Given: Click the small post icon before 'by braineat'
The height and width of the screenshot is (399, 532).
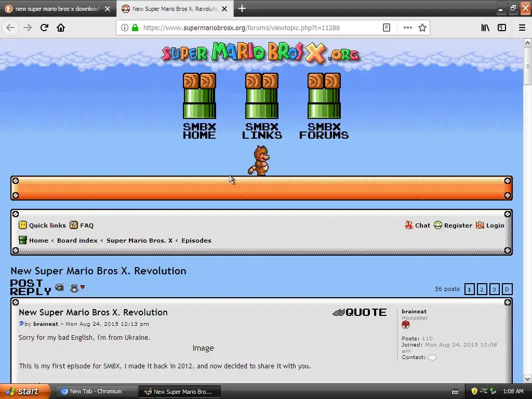Looking at the screenshot, I should click(21, 323).
